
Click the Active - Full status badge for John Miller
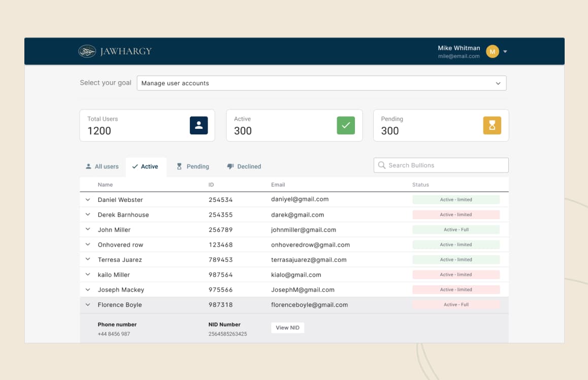coord(455,229)
